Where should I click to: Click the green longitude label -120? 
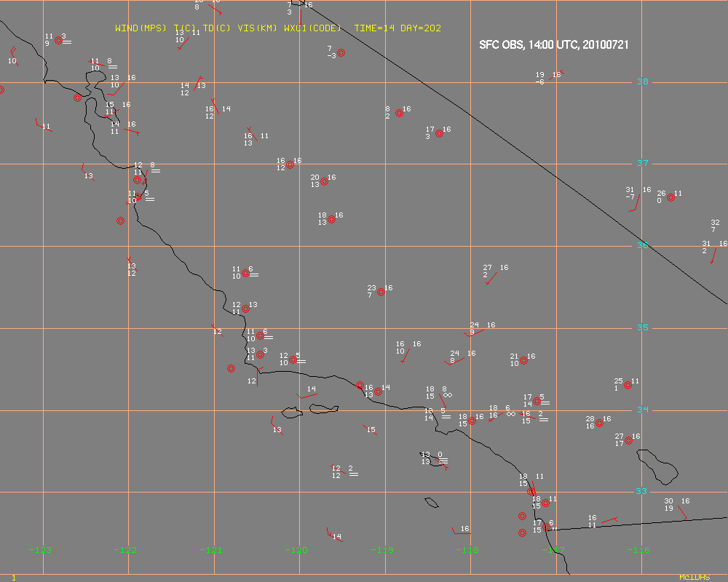tap(296, 551)
